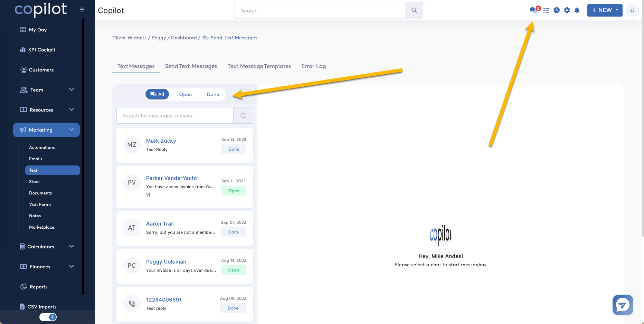Click Client Widgets breadcrumb
The width and height of the screenshot is (644, 324).
tap(130, 38)
